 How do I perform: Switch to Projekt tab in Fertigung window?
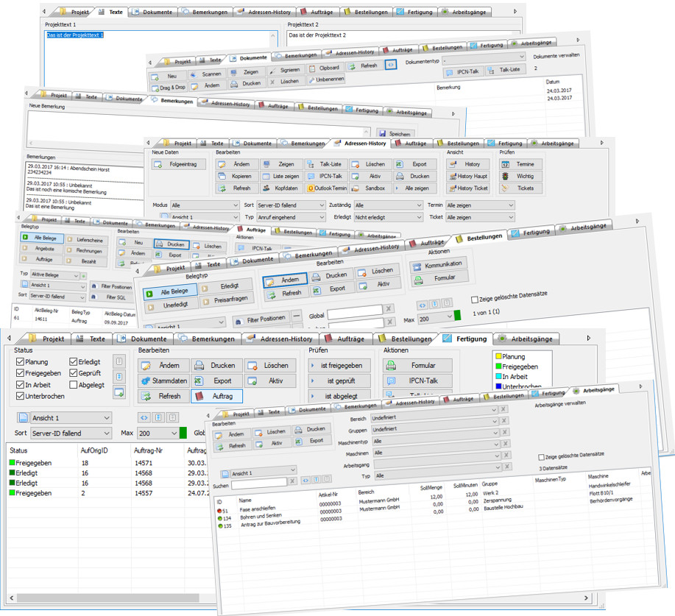[x=47, y=339]
